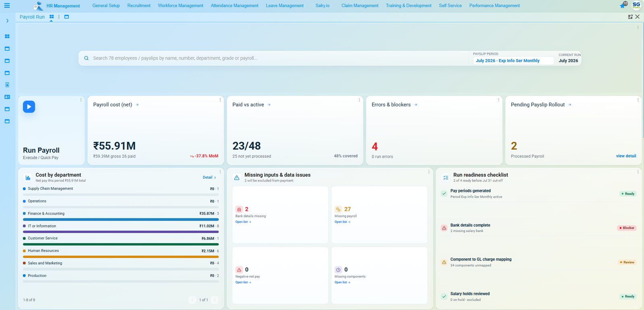
Task: Expand Payroll cost (net) details arrow
Action: pos(137,105)
